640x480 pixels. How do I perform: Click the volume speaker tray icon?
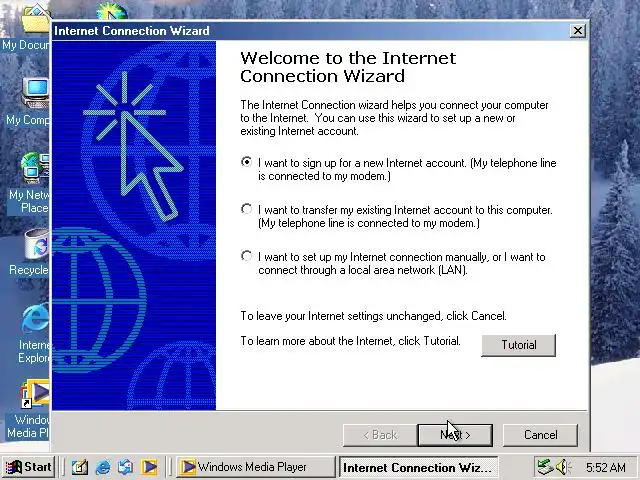click(563, 467)
